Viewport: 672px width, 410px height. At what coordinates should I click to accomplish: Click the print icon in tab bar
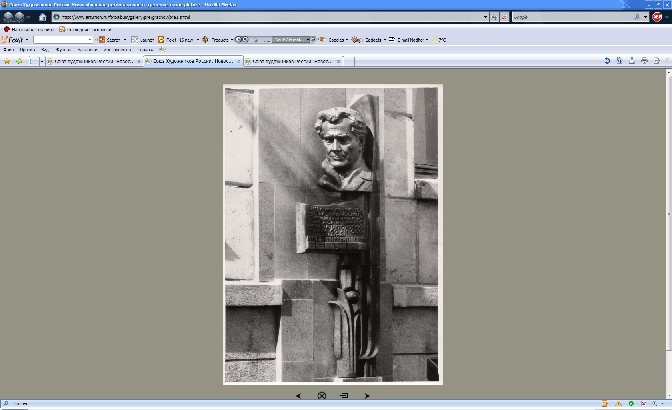[644, 61]
